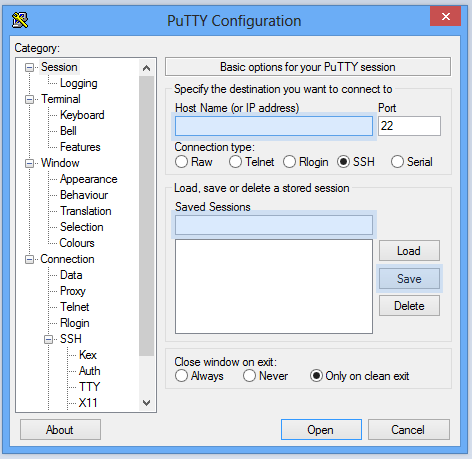Click the PuTTY icon in title bar
This screenshot has height=459, width=472.
(x=20, y=20)
